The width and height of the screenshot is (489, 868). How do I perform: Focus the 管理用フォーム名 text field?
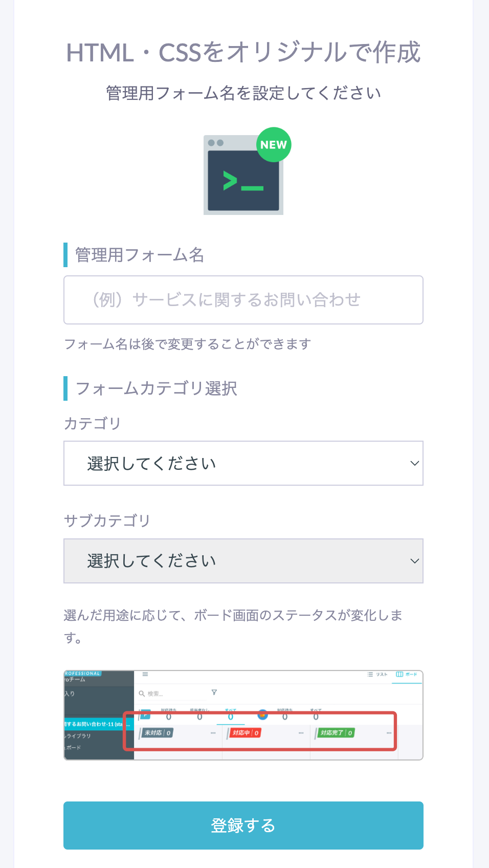243,300
